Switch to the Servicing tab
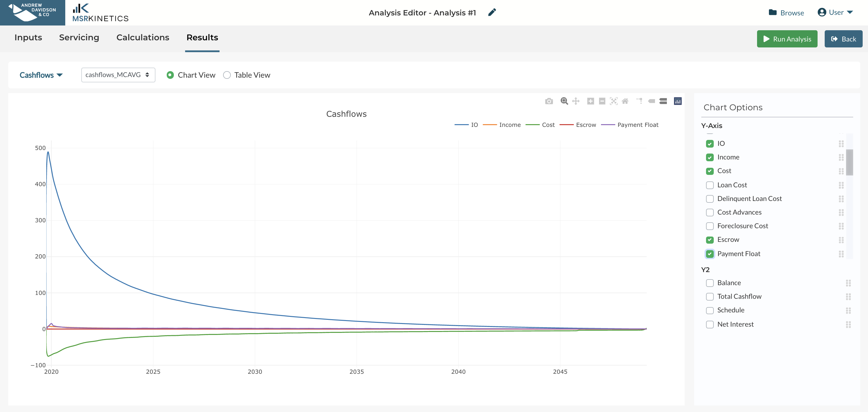Image resolution: width=868 pixels, height=412 pixels. click(79, 37)
